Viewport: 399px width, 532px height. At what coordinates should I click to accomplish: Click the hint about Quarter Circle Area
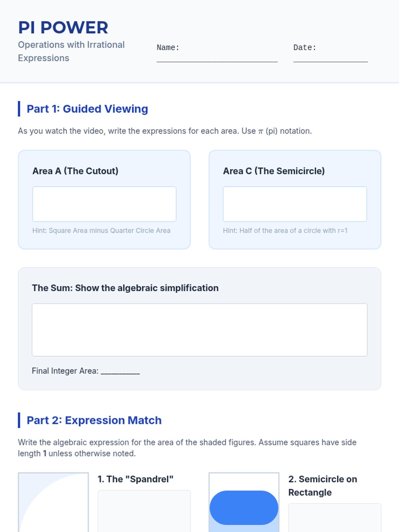[101, 230]
